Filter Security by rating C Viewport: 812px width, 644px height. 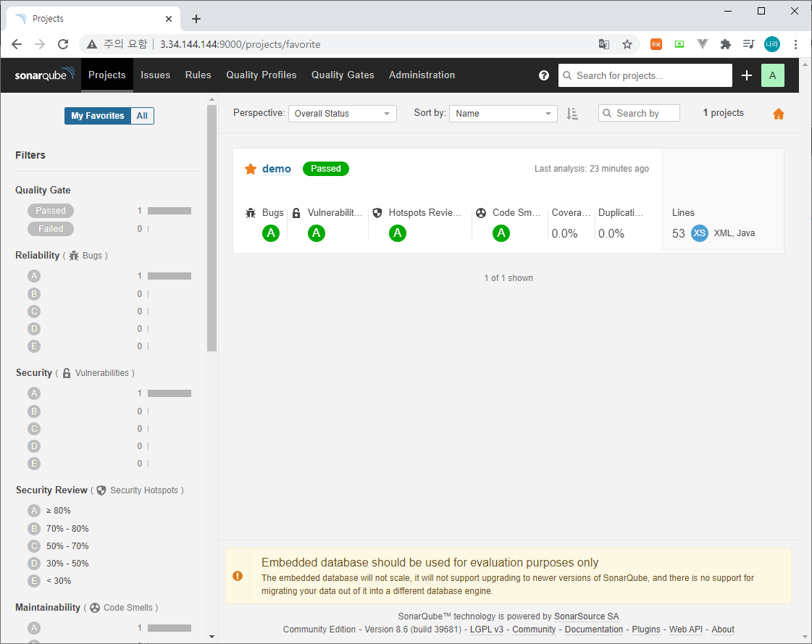(33, 428)
